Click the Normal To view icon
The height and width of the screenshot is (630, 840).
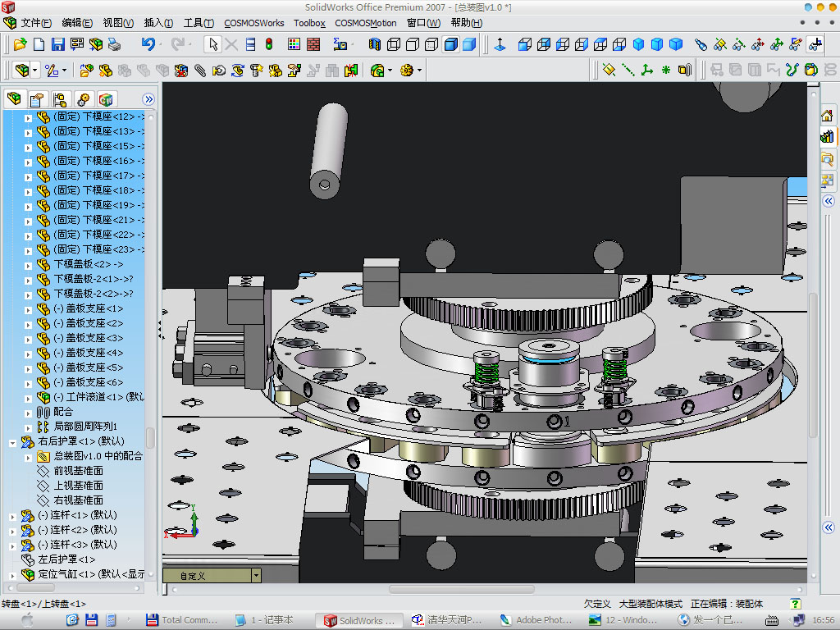tap(500, 44)
